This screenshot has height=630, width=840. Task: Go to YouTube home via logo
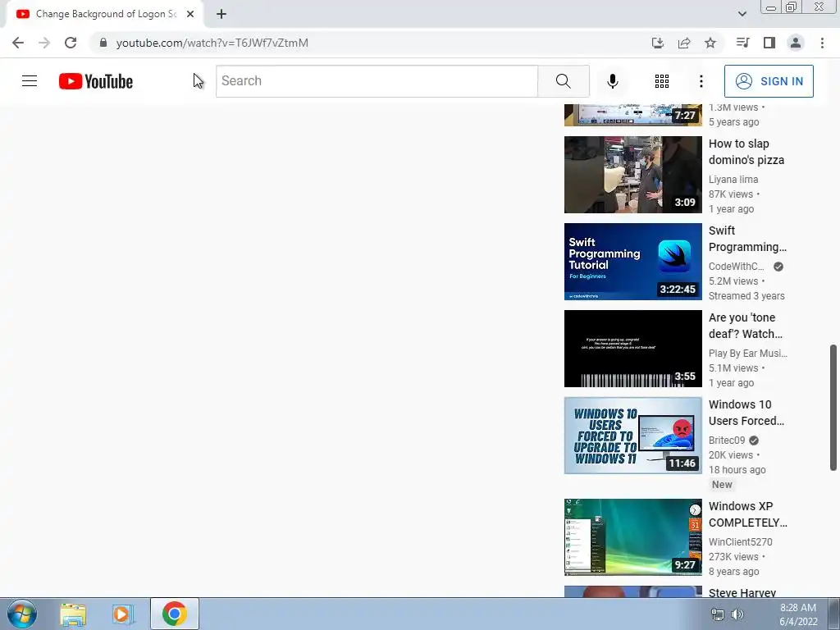pos(96,81)
